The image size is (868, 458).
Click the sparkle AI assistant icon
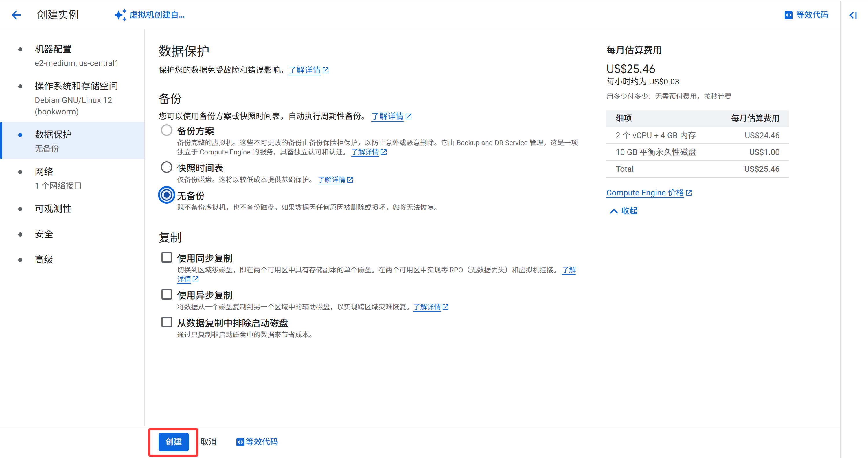click(x=120, y=15)
